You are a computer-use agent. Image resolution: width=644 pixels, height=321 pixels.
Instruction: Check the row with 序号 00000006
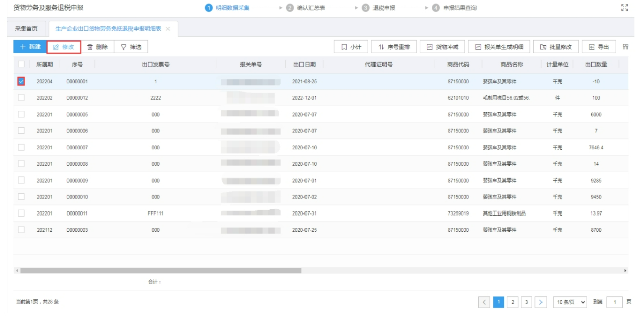pyautogui.click(x=21, y=131)
